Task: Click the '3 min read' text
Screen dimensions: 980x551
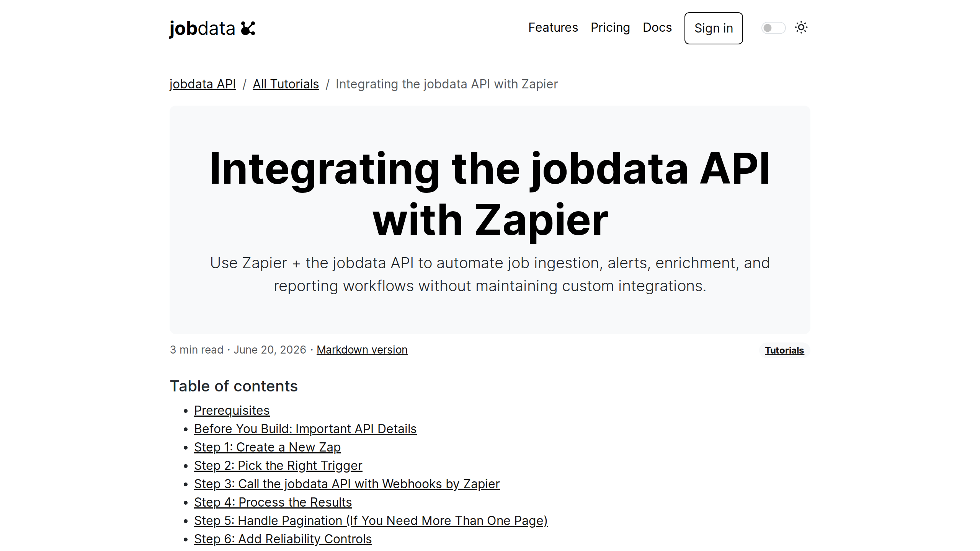Action: 196,350
